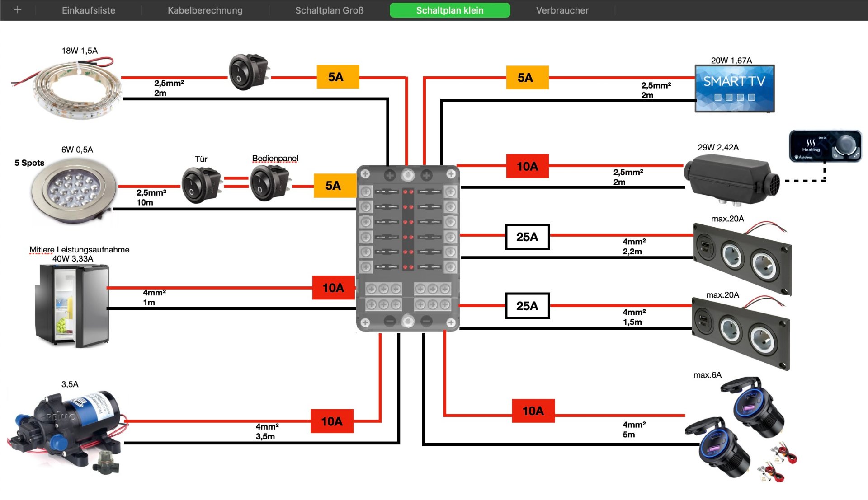Viewport: 868px width, 500px height.
Task: Click the 5A fuse box for LED strip
Action: [338, 77]
